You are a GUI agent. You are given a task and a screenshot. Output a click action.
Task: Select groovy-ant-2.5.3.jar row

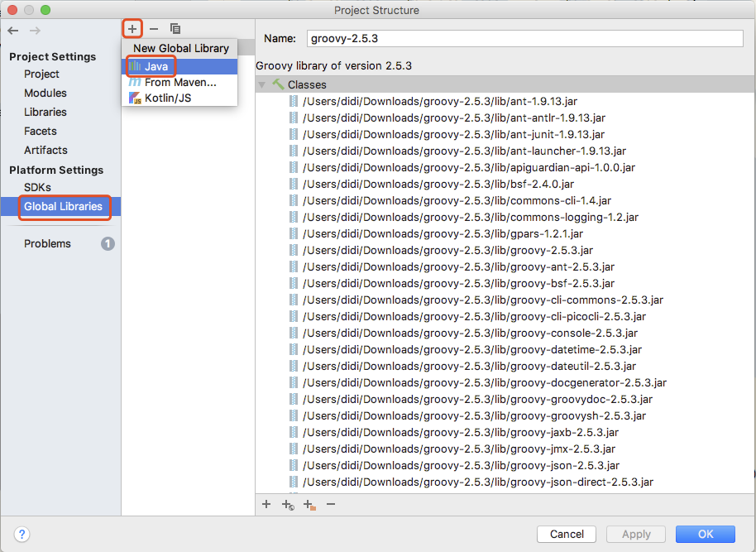pyautogui.click(x=505, y=266)
